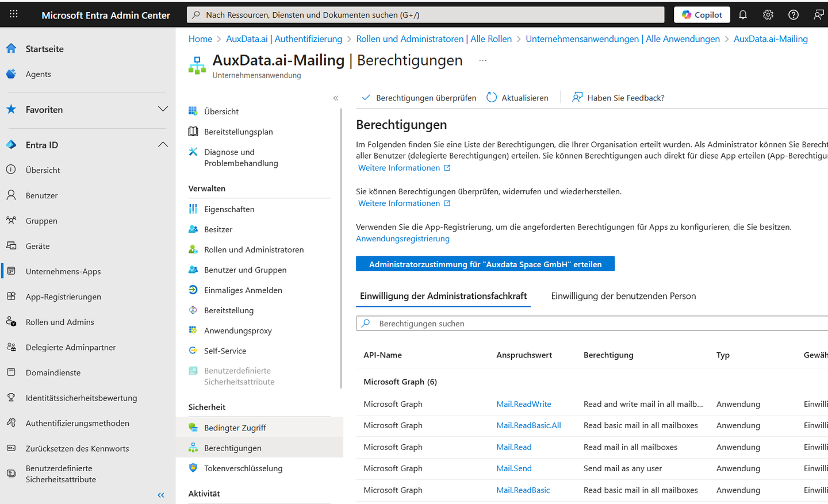
Task: Open Self-Service menu item
Action: click(x=225, y=351)
